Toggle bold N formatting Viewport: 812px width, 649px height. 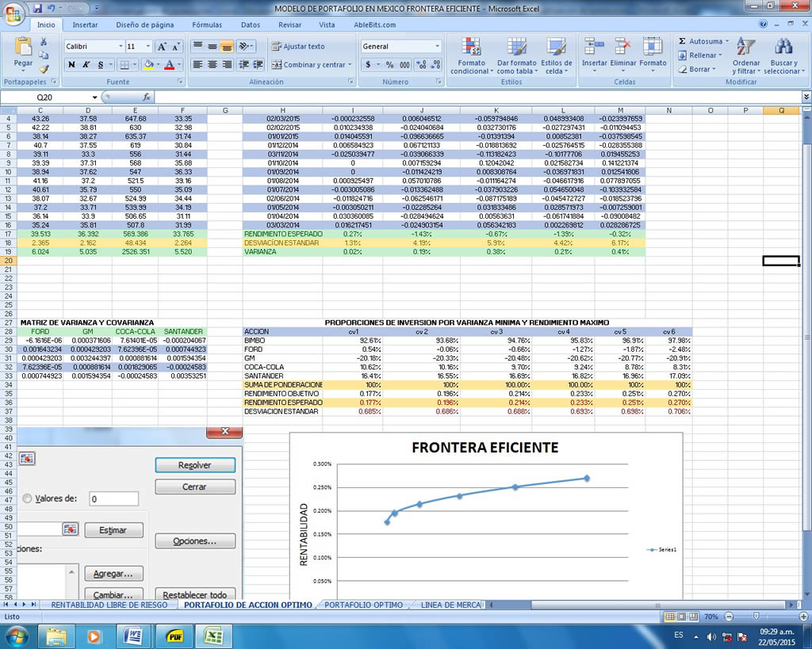coord(71,65)
